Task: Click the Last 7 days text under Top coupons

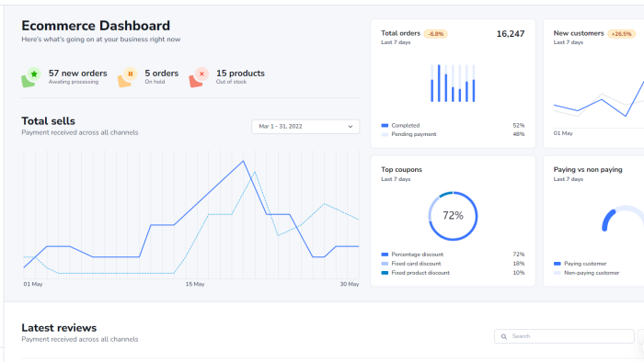Action: (396, 179)
